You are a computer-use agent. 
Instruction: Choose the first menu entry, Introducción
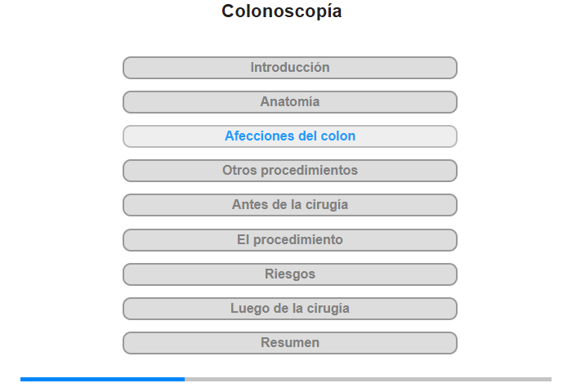pyautogui.click(x=290, y=68)
